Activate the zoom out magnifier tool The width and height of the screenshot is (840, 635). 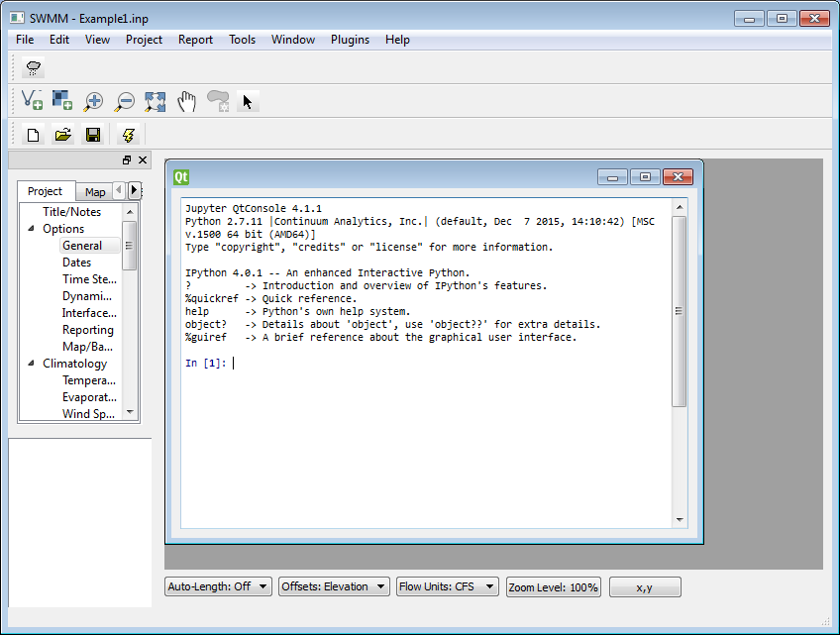pos(124,101)
